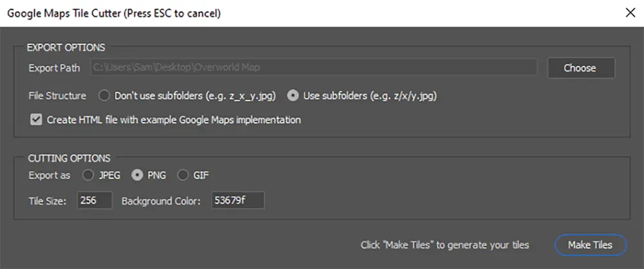The height and width of the screenshot is (269, 644).
Task: Click the CUTTING OPTIONS group heading
Action: point(69,158)
